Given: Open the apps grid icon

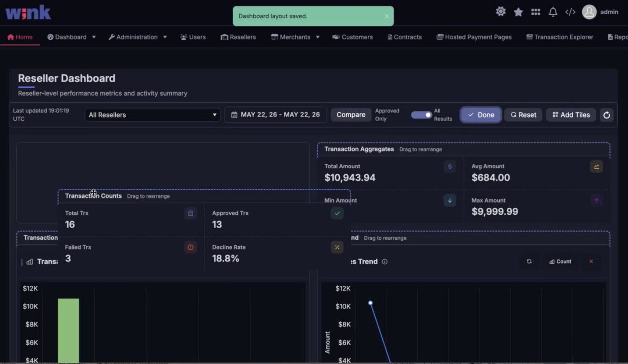Looking at the screenshot, I should coord(536,12).
